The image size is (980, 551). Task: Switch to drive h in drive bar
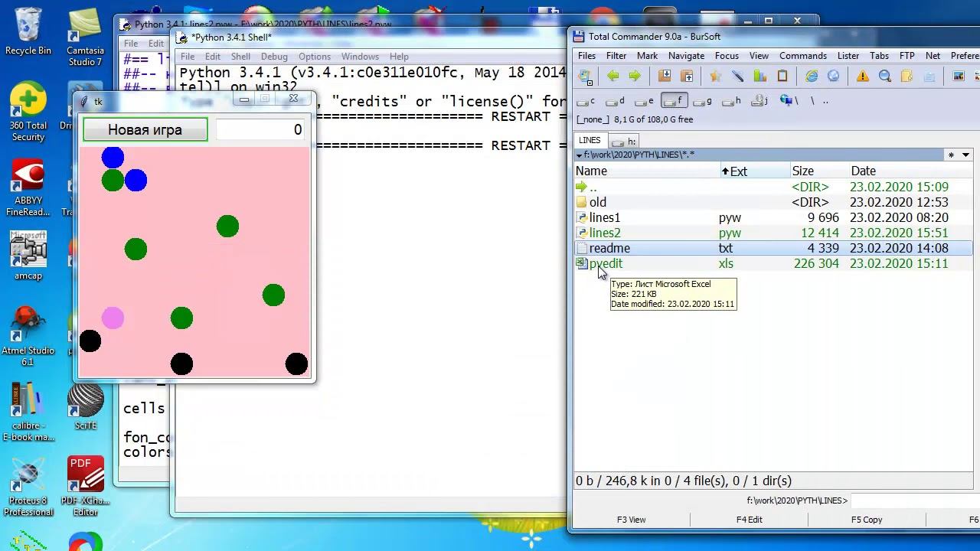tap(732, 100)
